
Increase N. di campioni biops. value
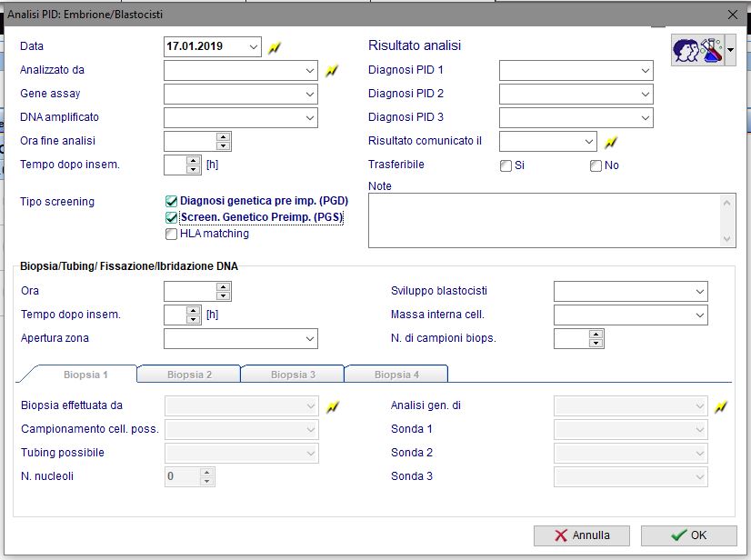tap(596, 335)
